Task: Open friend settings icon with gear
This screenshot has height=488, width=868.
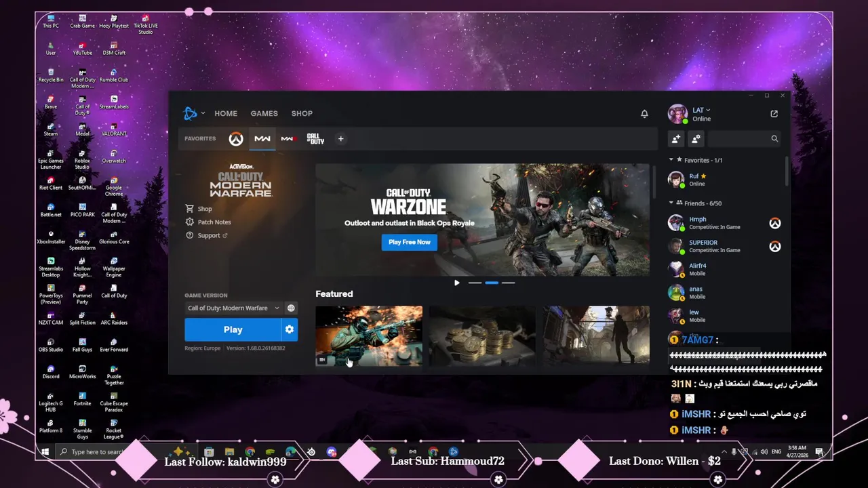Action: (696, 138)
